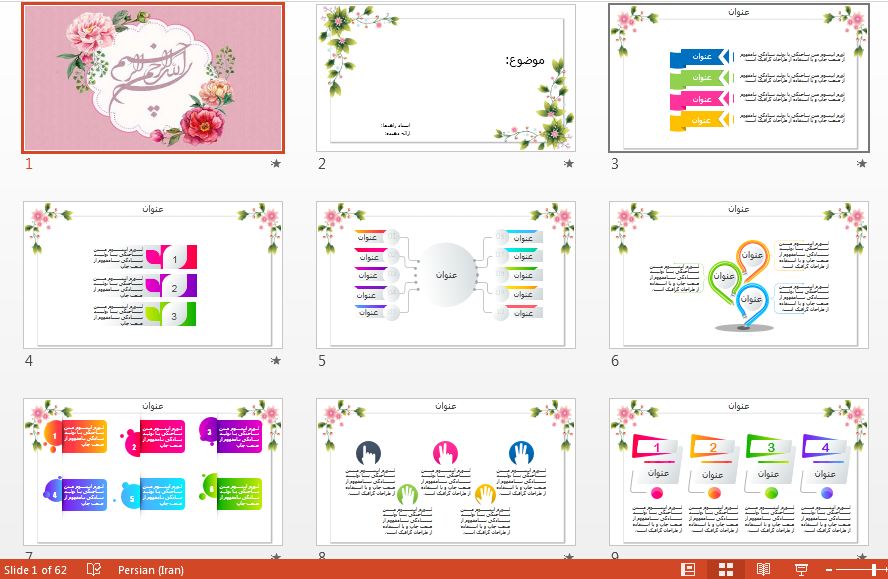Click transition star icon under slide 2

pyautogui.click(x=569, y=163)
